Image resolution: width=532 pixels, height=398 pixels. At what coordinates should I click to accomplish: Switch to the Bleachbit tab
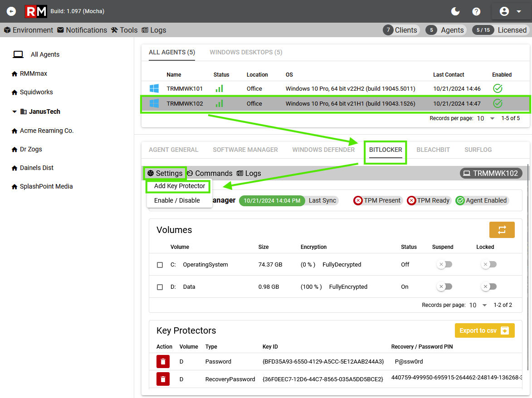click(x=433, y=150)
